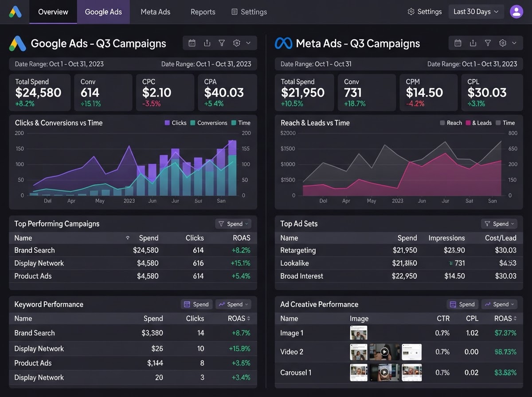
Task: Open the Spend filter in Top Performing Campaigns
Action: click(234, 224)
